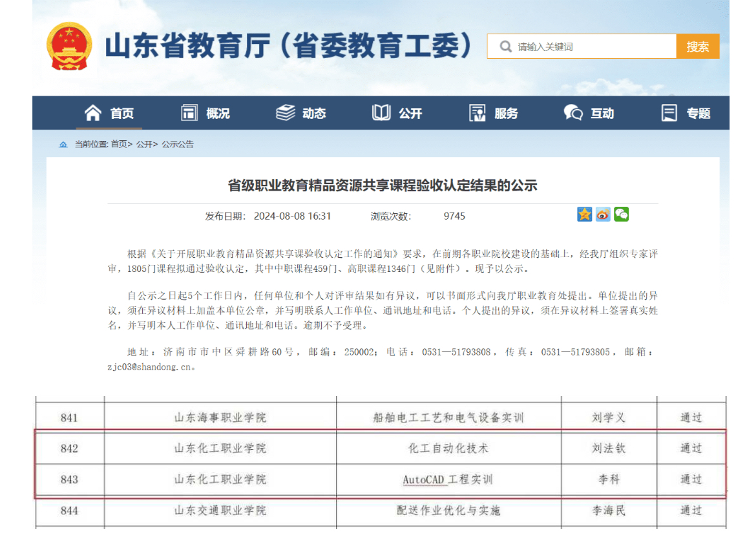
Task: Click the home icon beside 首页
Action: [93, 113]
